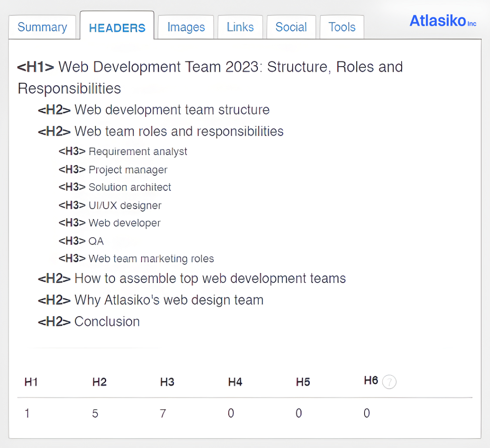Viewport: 490px width, 448px height.
Task: Select the H2 marker for Web development team structure
Action: point(53,110)
